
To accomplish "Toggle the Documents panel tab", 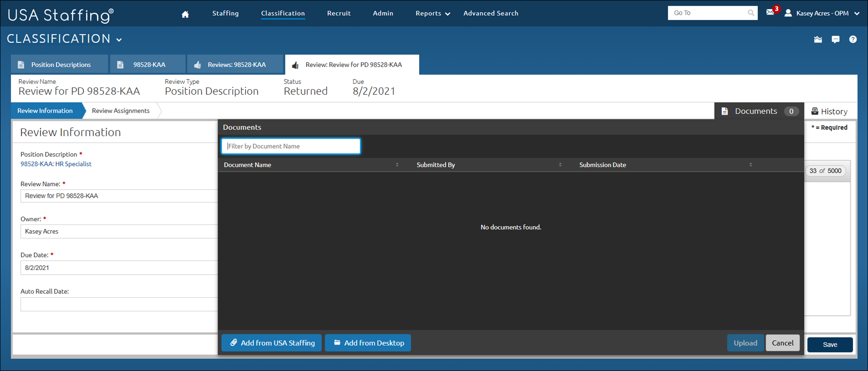I will tap(759, 111).
